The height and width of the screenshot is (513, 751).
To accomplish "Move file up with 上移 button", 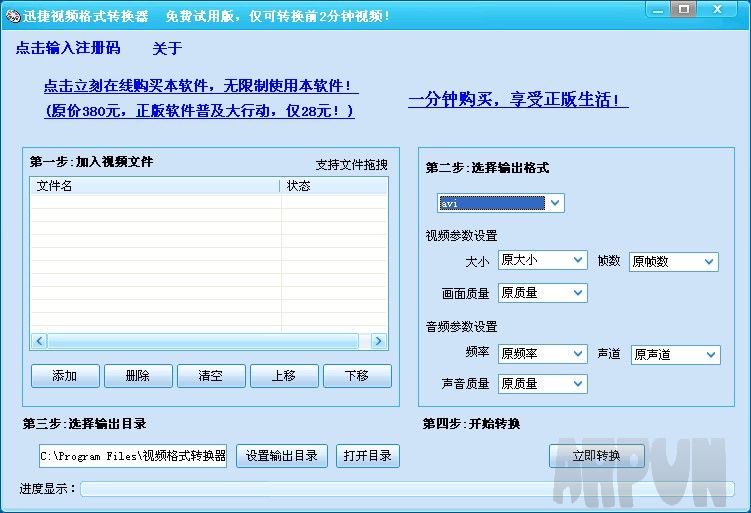I will [x=284, y=376].
